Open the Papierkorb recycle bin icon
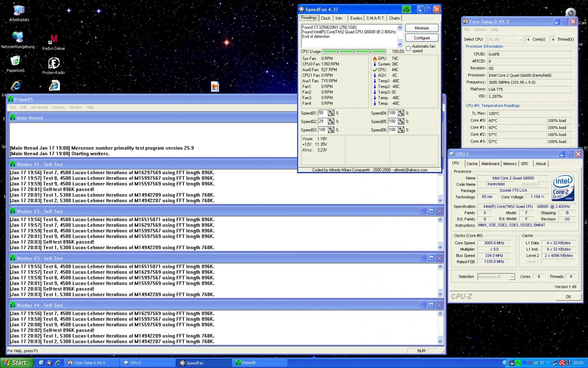Screen dimensions: 588x368 click(15, 61)
